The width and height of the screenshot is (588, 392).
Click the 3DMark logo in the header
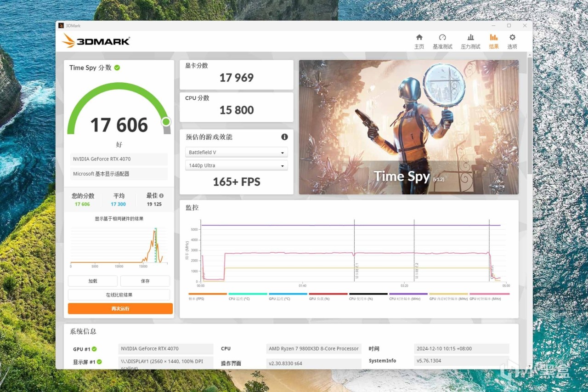coord(96,41)
